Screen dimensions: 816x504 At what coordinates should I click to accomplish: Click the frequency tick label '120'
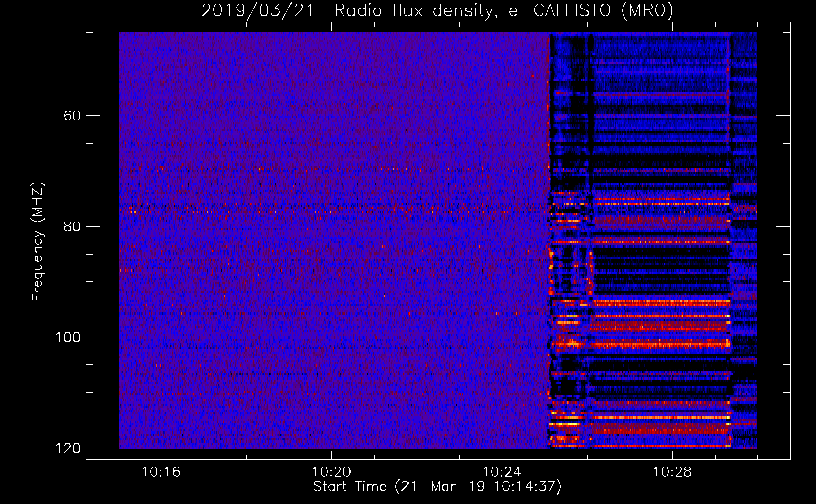(x=68, y=448)
